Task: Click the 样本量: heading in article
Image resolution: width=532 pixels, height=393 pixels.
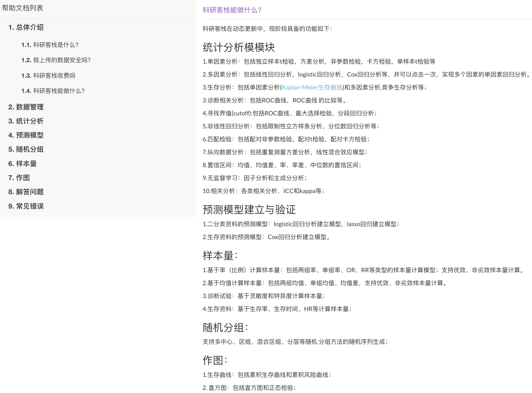Action: [x=220, y=256]
